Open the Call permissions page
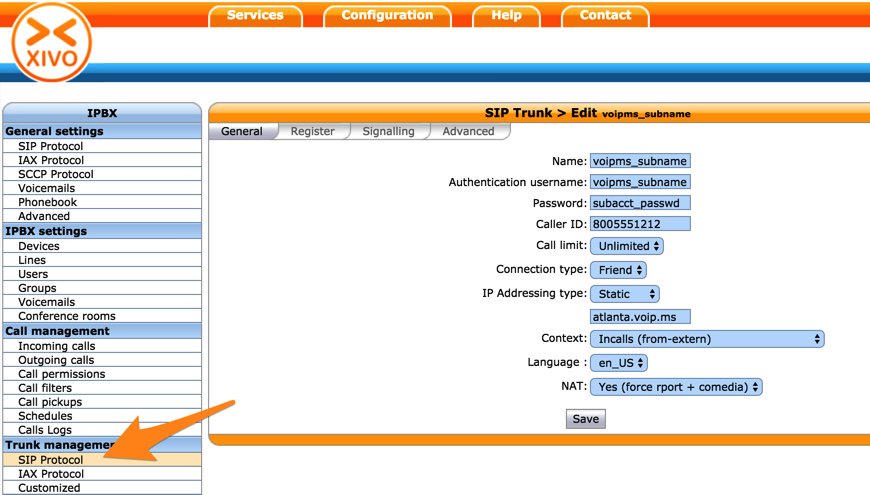The image size is (870, 495). coord(102,374)
